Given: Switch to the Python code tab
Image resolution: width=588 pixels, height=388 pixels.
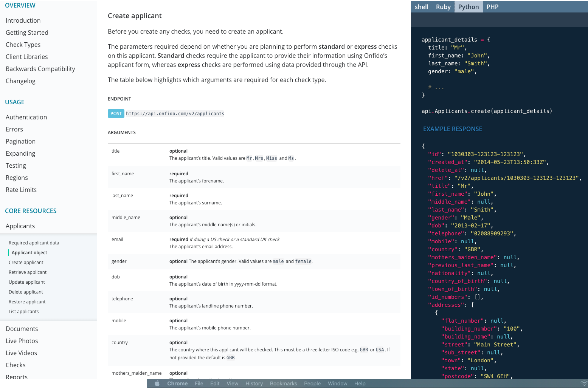Looking at the screenshot, I should pos(468,6).
